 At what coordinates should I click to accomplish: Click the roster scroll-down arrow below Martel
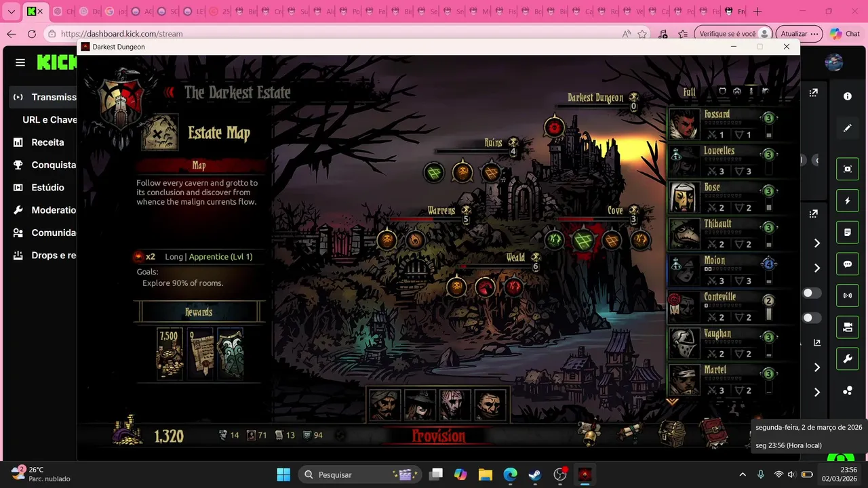[x=672, y=401]
